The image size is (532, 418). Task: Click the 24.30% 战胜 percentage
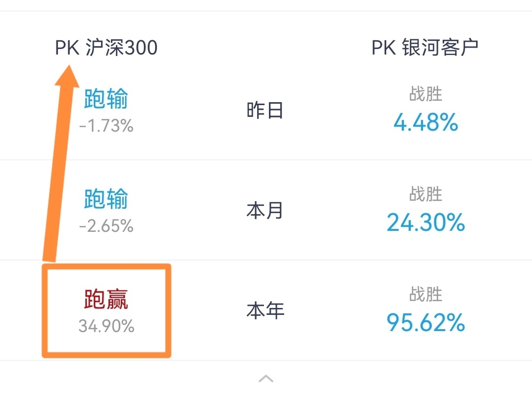(x=426, y=223)
